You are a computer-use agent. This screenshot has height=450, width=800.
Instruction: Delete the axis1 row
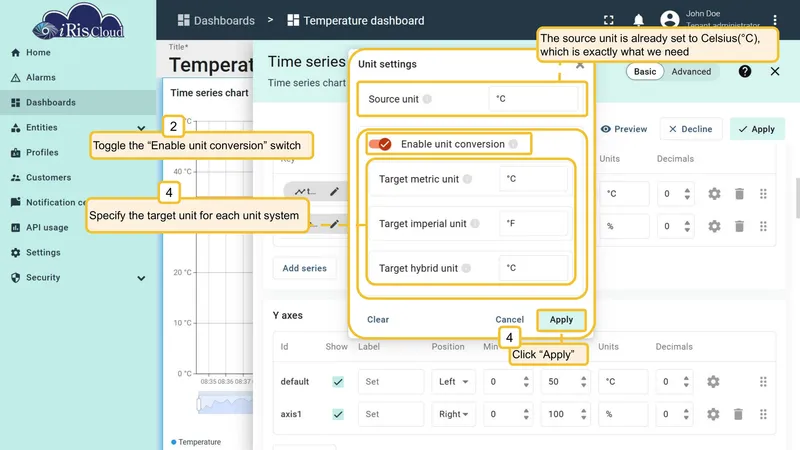(x=738, y=414)
